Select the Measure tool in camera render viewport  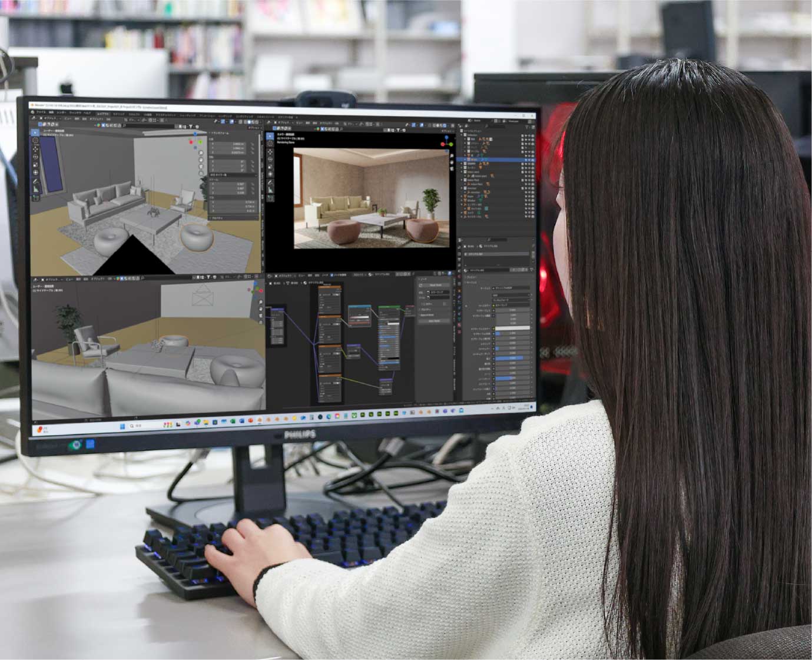[270, 190]
